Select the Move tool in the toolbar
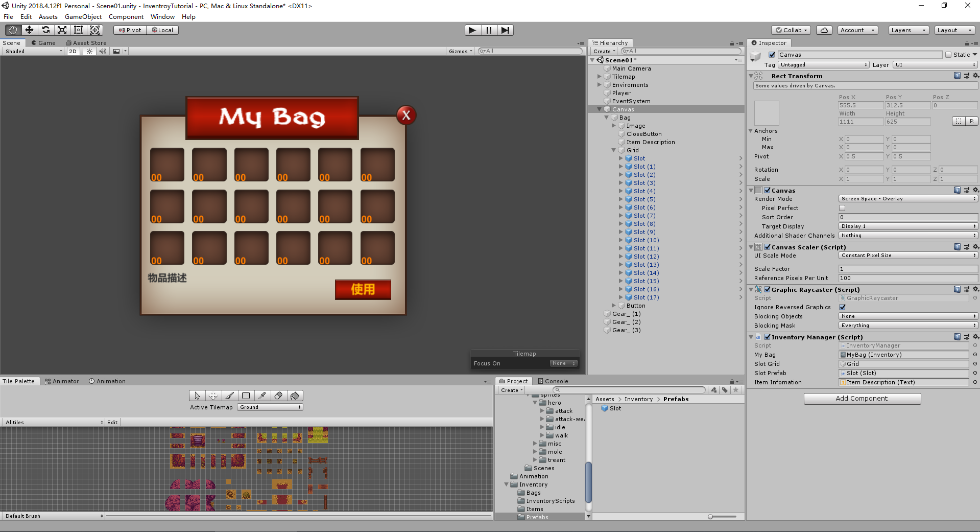 point(29,30)
